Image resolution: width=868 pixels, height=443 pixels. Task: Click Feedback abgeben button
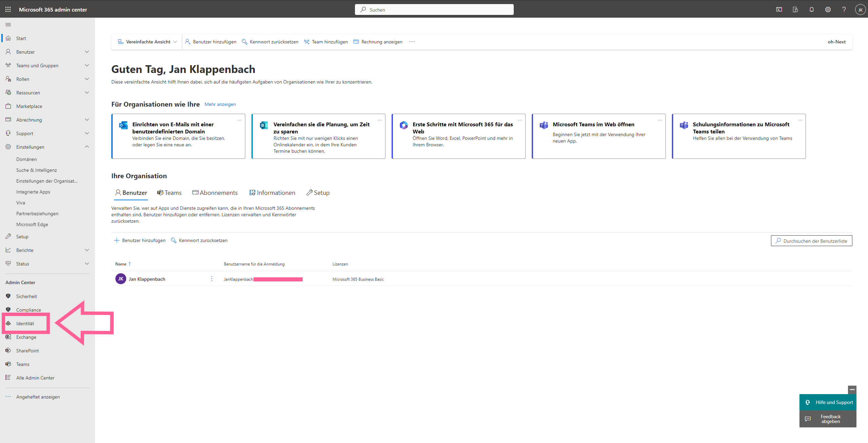click(x=828, y=419)
